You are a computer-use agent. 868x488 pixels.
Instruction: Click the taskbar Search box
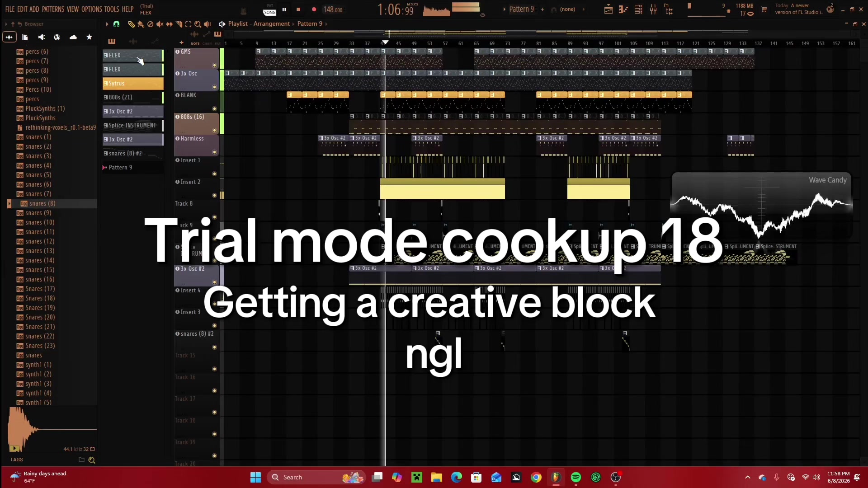[316, 477]
